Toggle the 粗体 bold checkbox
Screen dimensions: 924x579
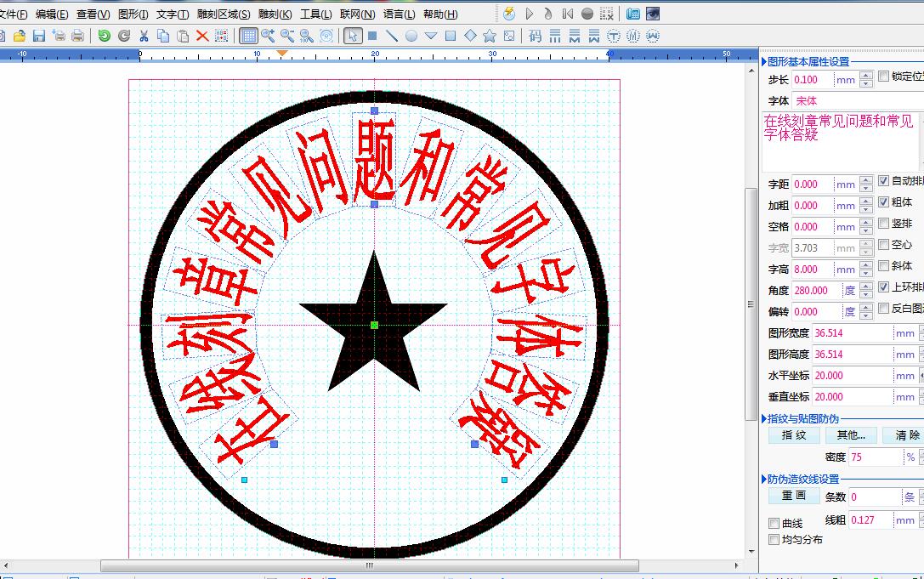pos(883,202)
